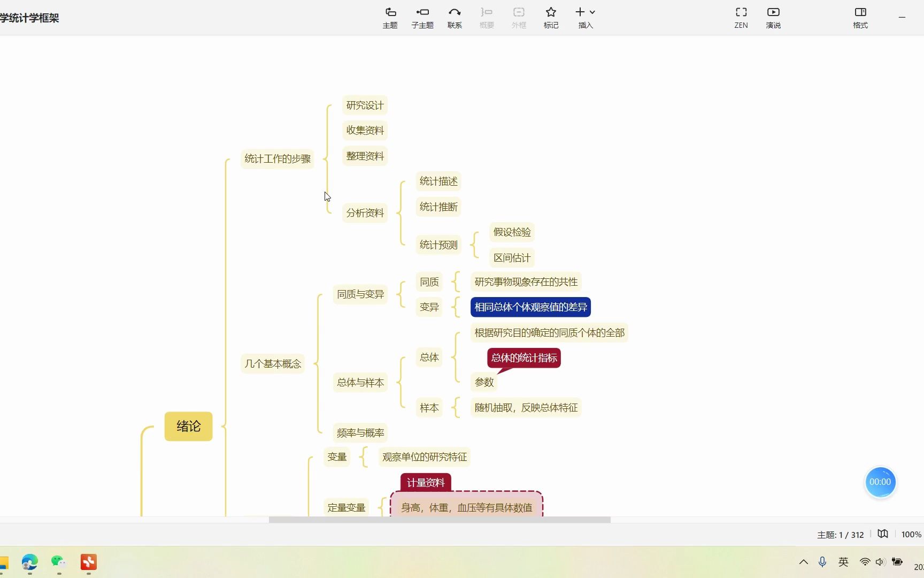
Task: Select the 随机抽取，反映总体特征 node
Action: click(x=526, y=407)
